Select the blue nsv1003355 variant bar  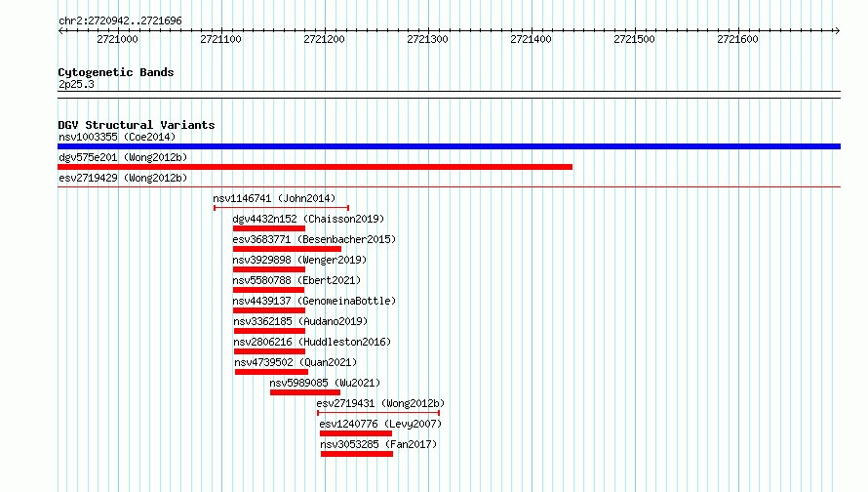(x=449, y=146)
